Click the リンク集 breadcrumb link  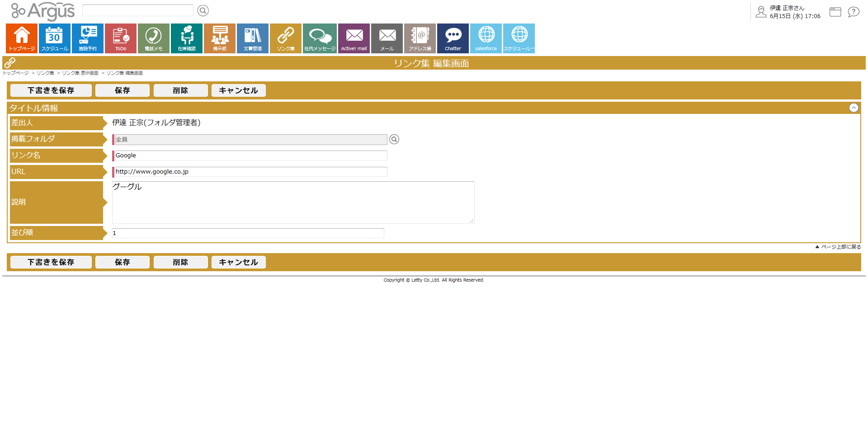click(45, 73)
